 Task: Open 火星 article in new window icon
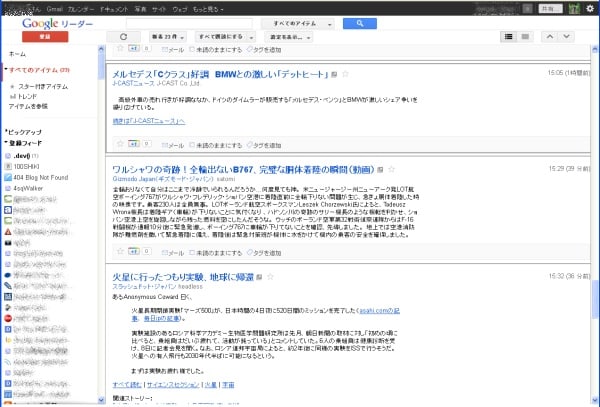(259, 277)
